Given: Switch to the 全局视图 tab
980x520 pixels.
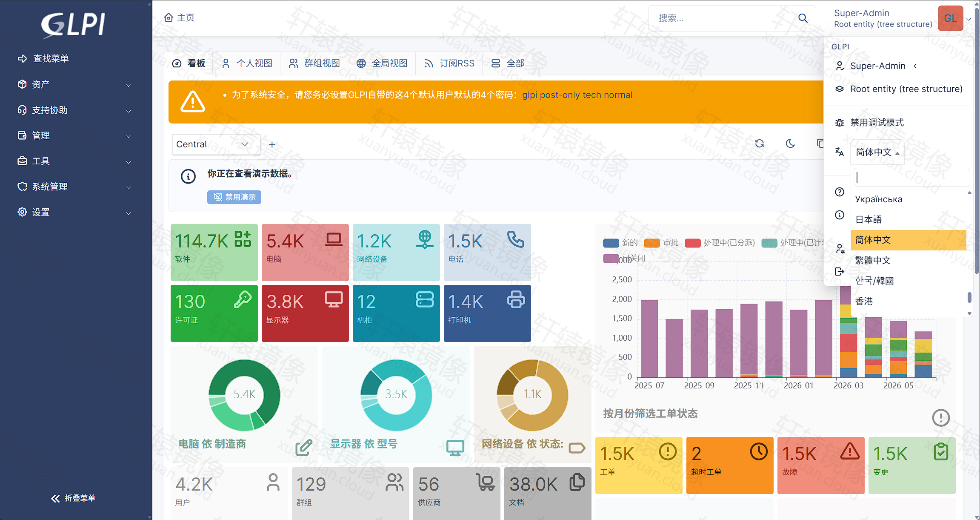Looking at the screenshot, I should click(x=382, y=63).
